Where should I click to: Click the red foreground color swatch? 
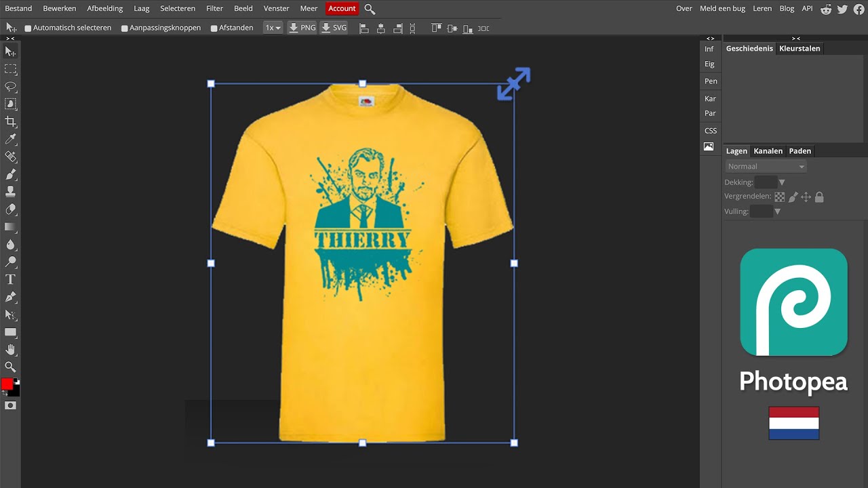pos(7,384)
